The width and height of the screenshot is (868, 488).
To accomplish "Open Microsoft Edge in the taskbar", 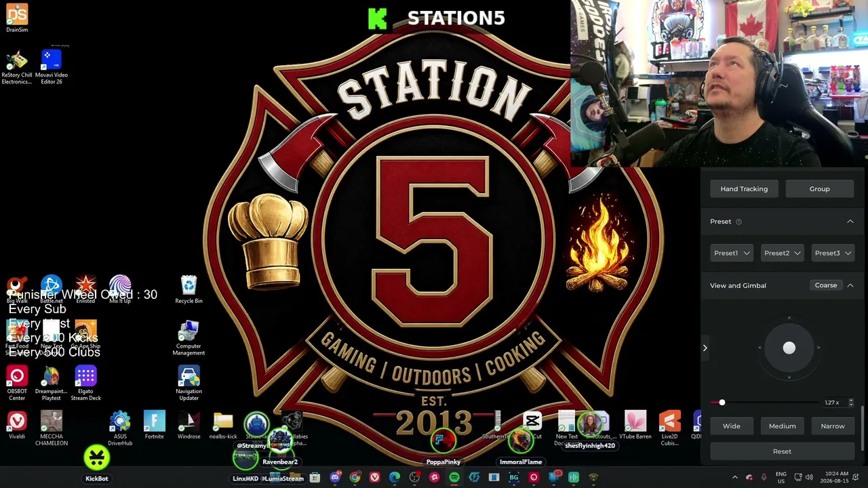I will tap(395, 478).
